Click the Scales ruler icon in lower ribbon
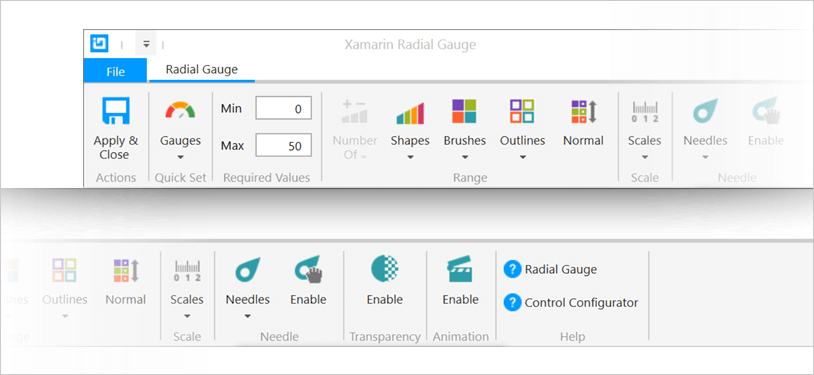 coord(187,271)
